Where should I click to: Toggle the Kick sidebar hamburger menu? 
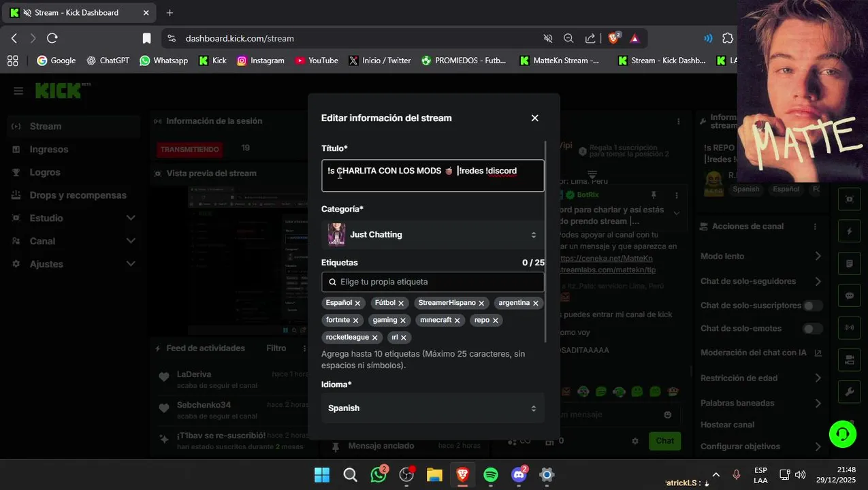coord(18,91)
